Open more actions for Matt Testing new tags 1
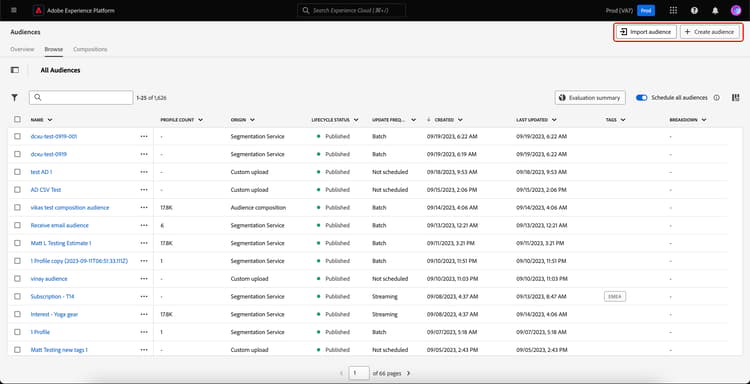Viewport: 750px width, 384px height. [x=144, y=350]
